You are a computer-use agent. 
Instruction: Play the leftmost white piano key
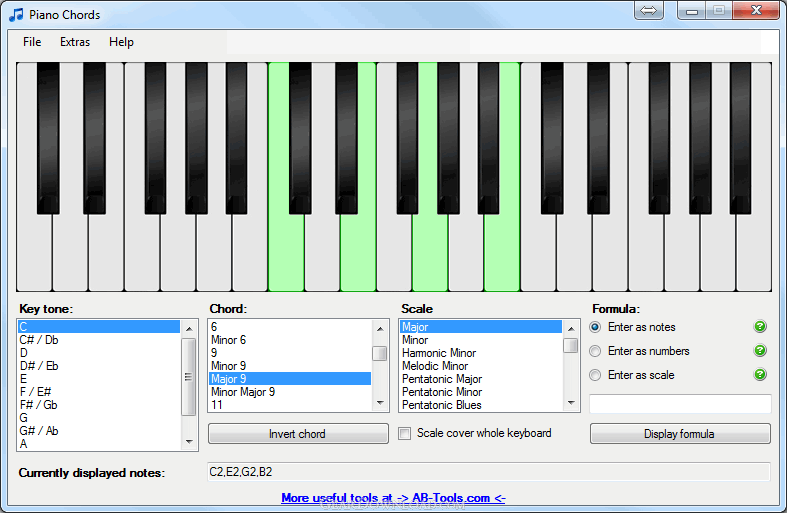click(34, 253)
